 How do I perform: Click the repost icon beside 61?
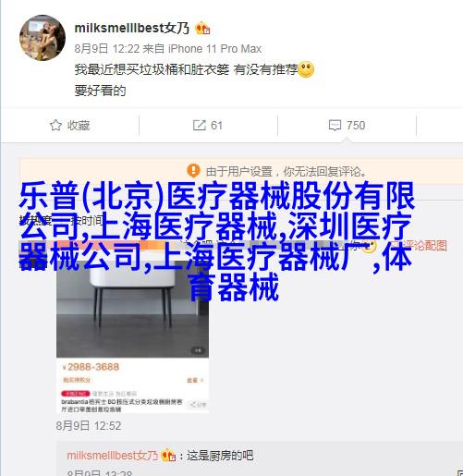pyautogui.click(x=199, y=125)
